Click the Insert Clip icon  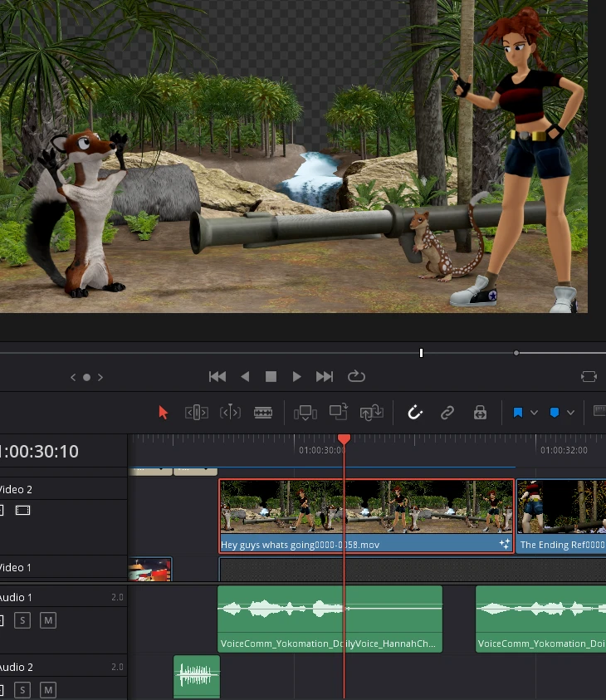point(305,413)
